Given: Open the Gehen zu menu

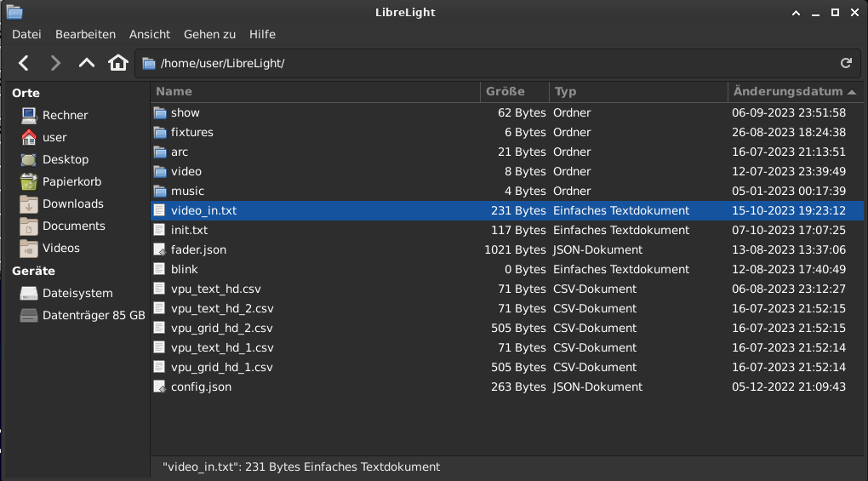Looking at the screenshot, I should click(209, 34).
